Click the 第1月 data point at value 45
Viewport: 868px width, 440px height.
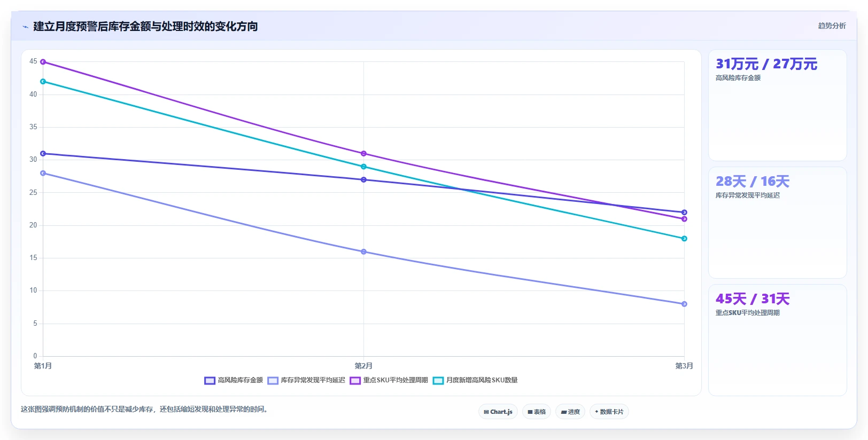43,62
